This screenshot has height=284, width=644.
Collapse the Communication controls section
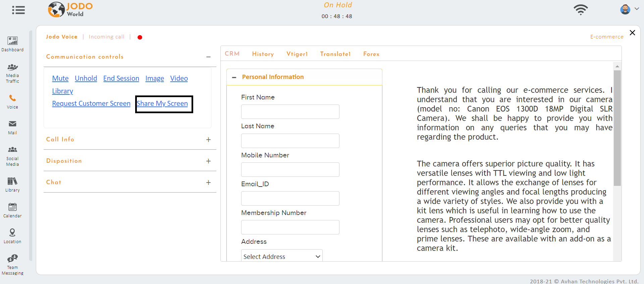pos(208,57)
